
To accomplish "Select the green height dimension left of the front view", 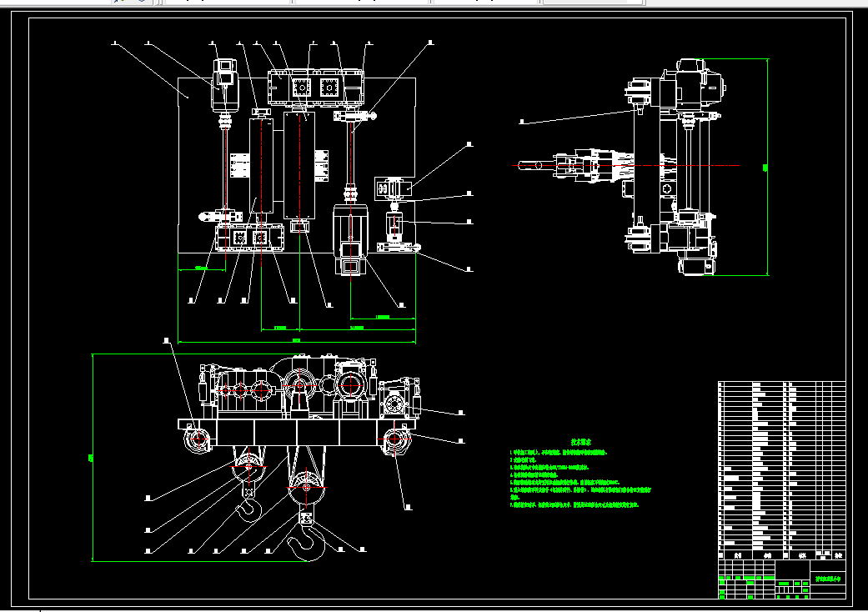I will (92, 458).
